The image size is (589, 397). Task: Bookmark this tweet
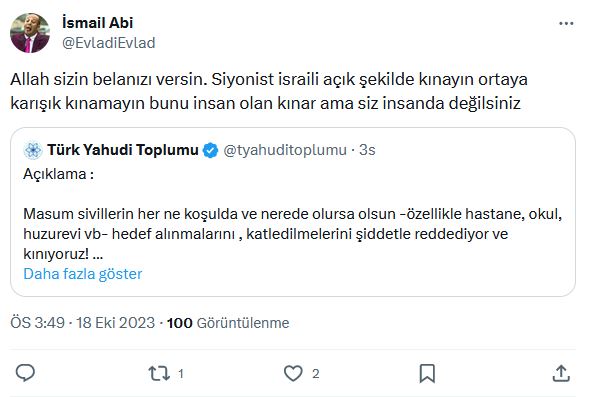(427, 373)
